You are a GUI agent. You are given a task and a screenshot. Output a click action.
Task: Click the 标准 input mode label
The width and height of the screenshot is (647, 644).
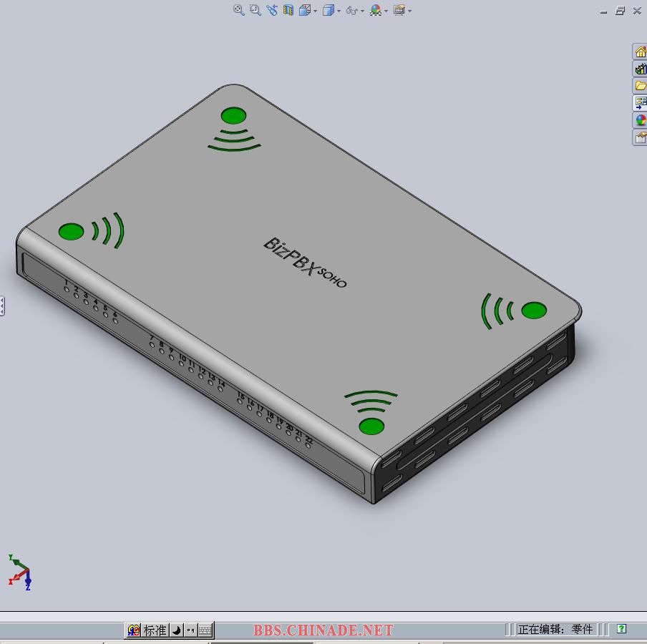pyautogui.click(x=155, y=630)
